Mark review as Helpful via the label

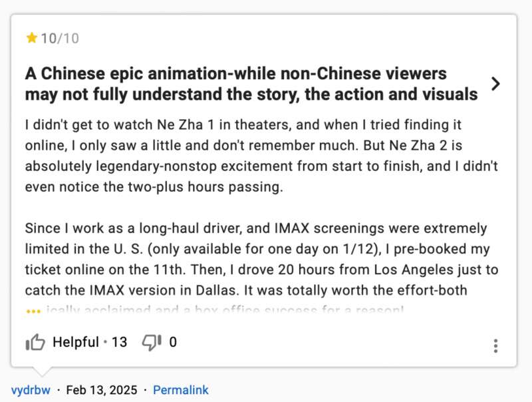pyautogui.click(x=75, y=343)
